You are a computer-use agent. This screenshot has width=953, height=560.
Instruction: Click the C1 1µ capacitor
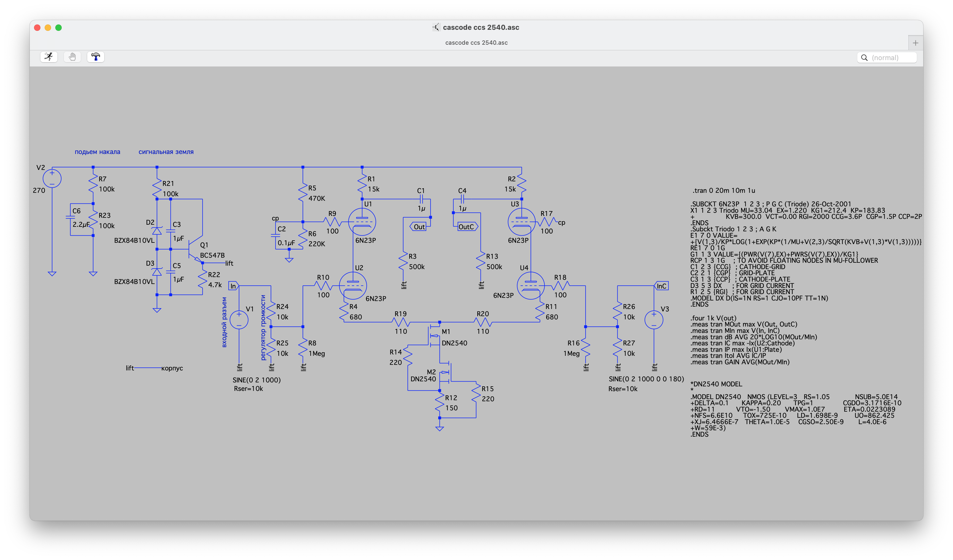(421, 199)
